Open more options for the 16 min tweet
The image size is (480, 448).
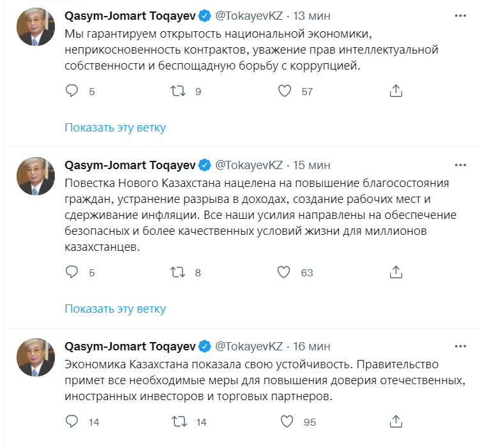click(x=461, y=346)
